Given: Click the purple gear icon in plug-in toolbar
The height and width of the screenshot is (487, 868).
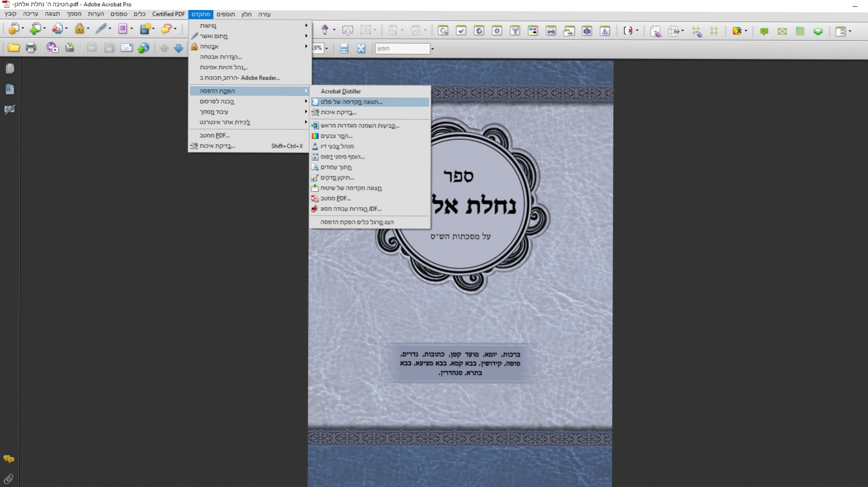Looking at the screenshot, I should tap(497, 31).
